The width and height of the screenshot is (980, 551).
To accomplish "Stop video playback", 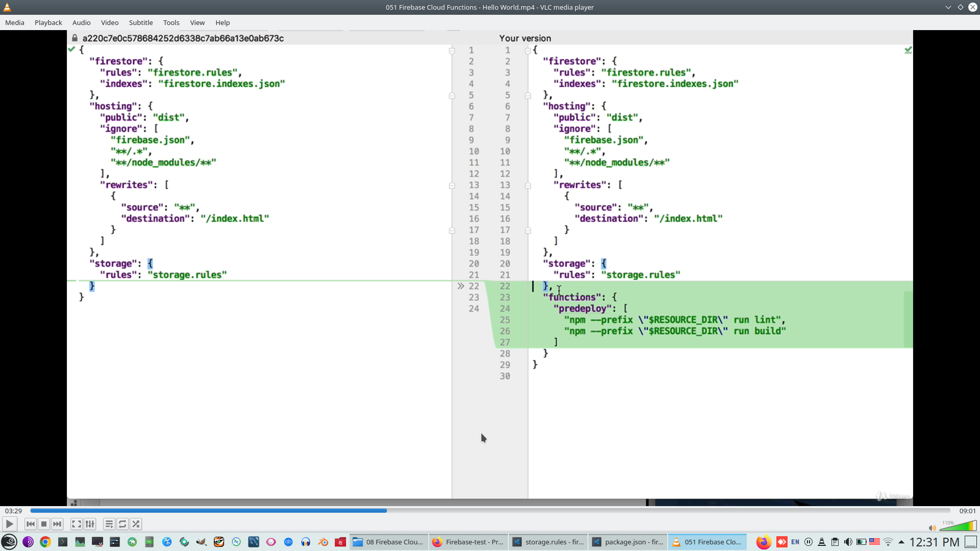I will click(44, 524).
